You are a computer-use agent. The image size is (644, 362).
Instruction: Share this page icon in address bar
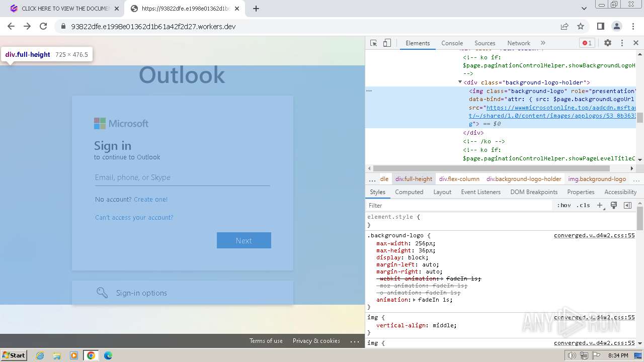(x=565, y=26)
